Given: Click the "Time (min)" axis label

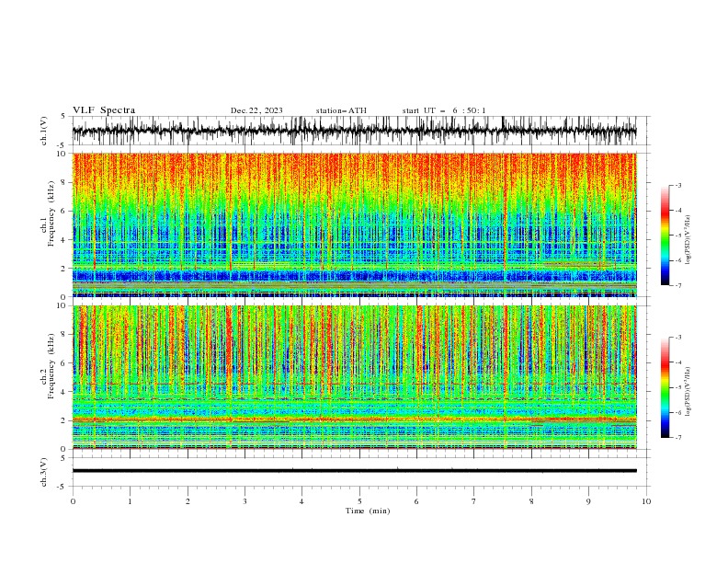Looking at the screenshot, I should tap(368, 511).
